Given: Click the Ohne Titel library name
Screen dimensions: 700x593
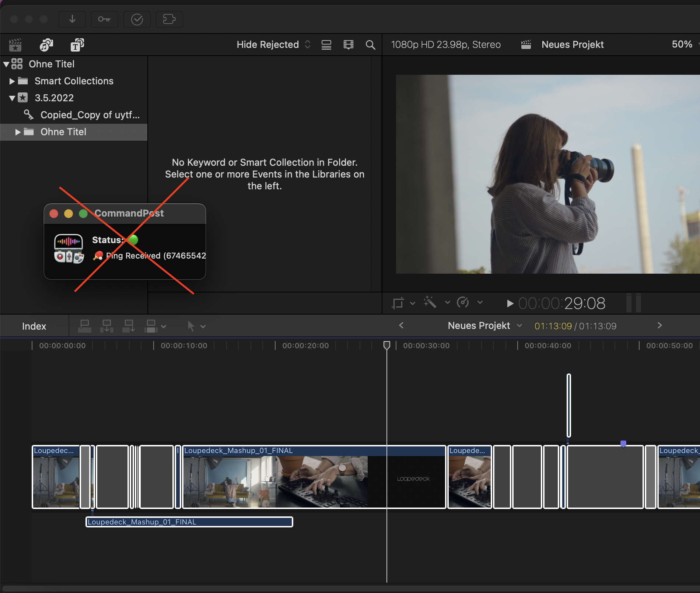Looking at the screenshot, I should tap(52, 64).
